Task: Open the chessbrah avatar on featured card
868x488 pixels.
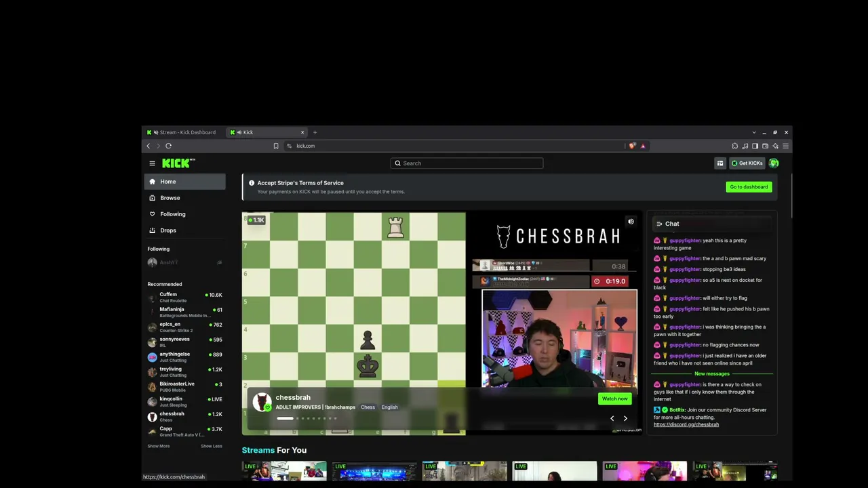Action: point(262,402)
